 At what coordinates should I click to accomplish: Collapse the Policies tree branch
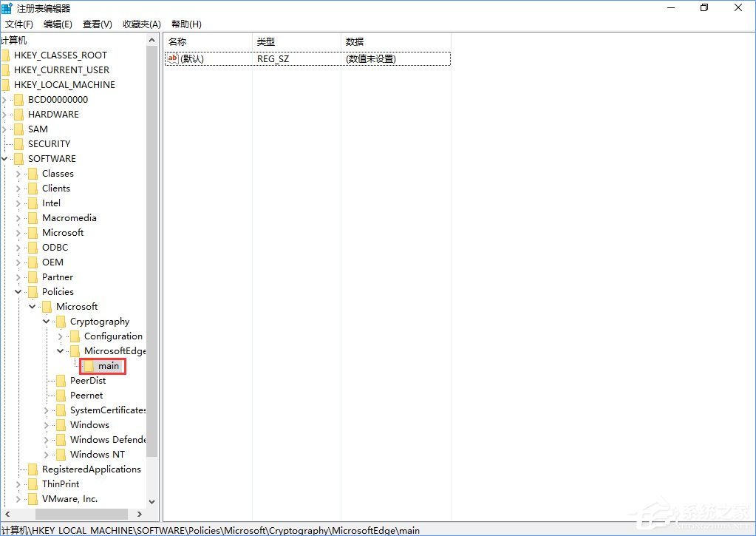[x=18, y=291]
